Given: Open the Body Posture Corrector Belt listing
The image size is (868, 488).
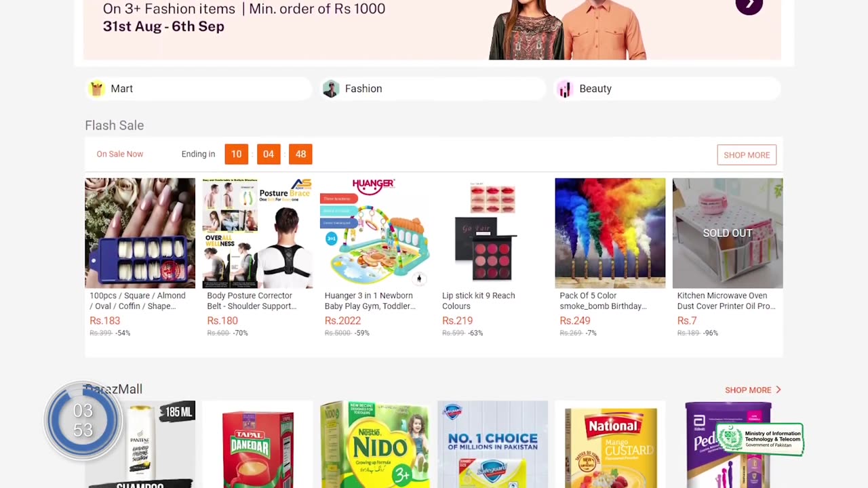Looking at the screenshot, I should click(258, 233).
